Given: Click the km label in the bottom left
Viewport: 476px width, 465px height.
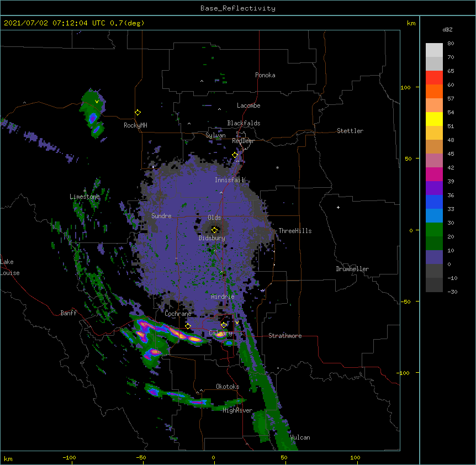Looking at the screenshot, I should click(x=8, y=458).
